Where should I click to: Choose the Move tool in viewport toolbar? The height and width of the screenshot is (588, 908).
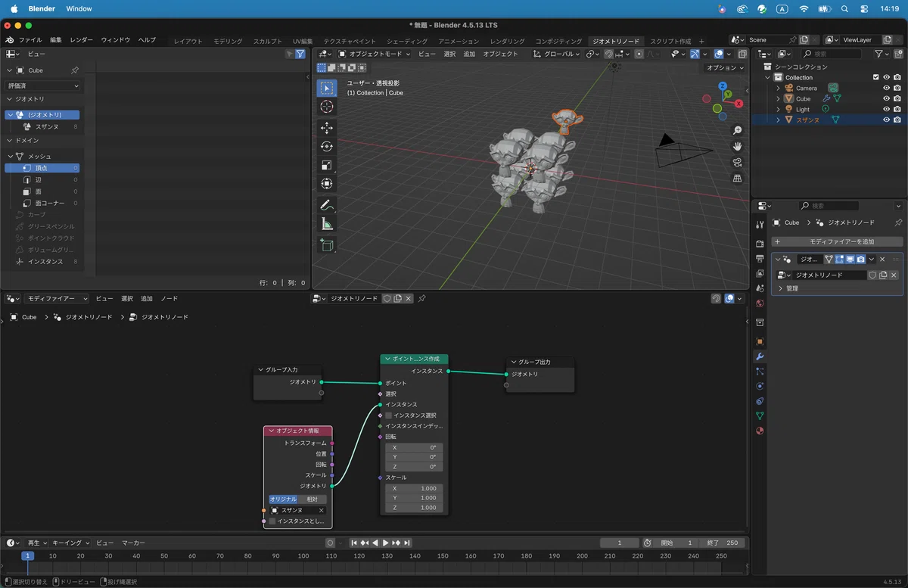(326, 128)
